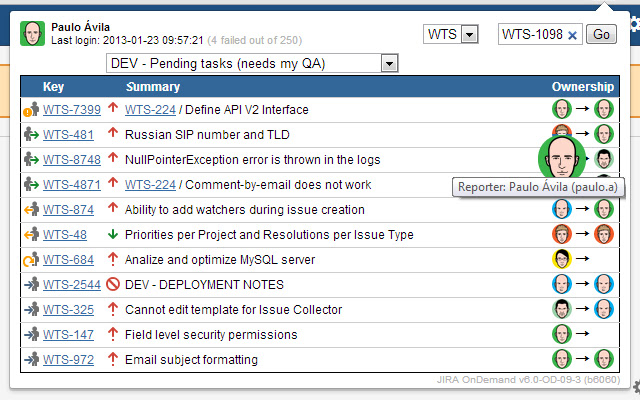Open issue WTS-2544
Image resolution: width=640 pixels, height=400 pixels.
point(72,284)
